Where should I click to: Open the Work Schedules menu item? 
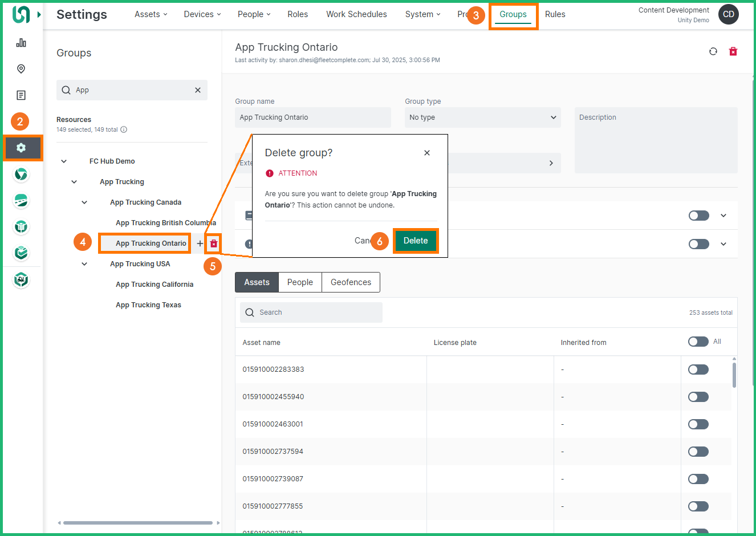[x=356, y=14]
